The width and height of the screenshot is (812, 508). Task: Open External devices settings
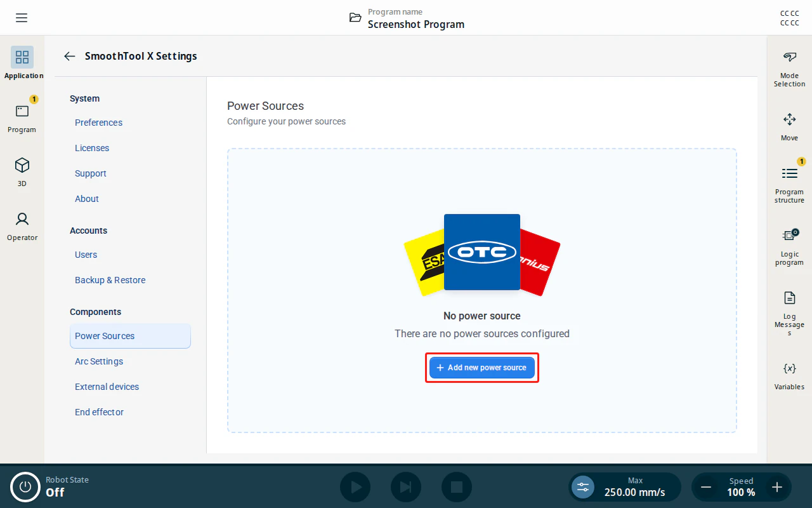pyautogui.click(x=130, y=387)
